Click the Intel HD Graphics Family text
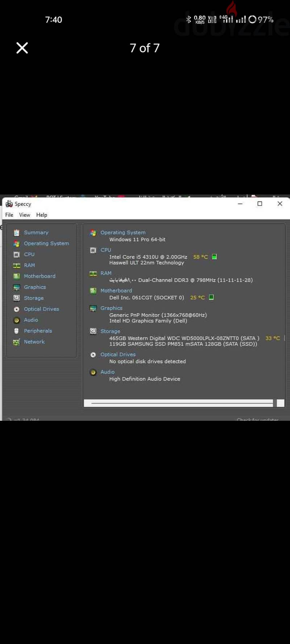Screen dimensions: 290x644 [148, 321]
